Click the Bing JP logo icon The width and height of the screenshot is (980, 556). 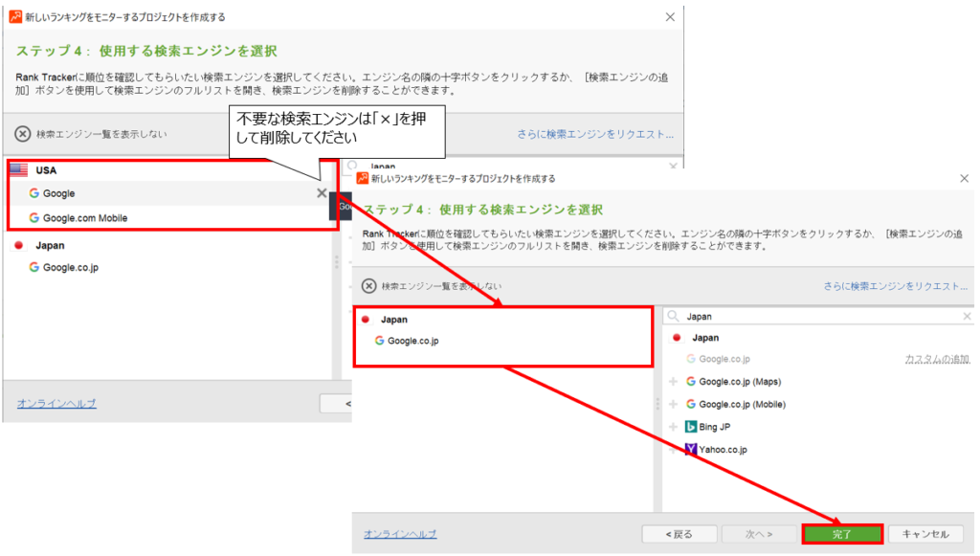point(691,427)
